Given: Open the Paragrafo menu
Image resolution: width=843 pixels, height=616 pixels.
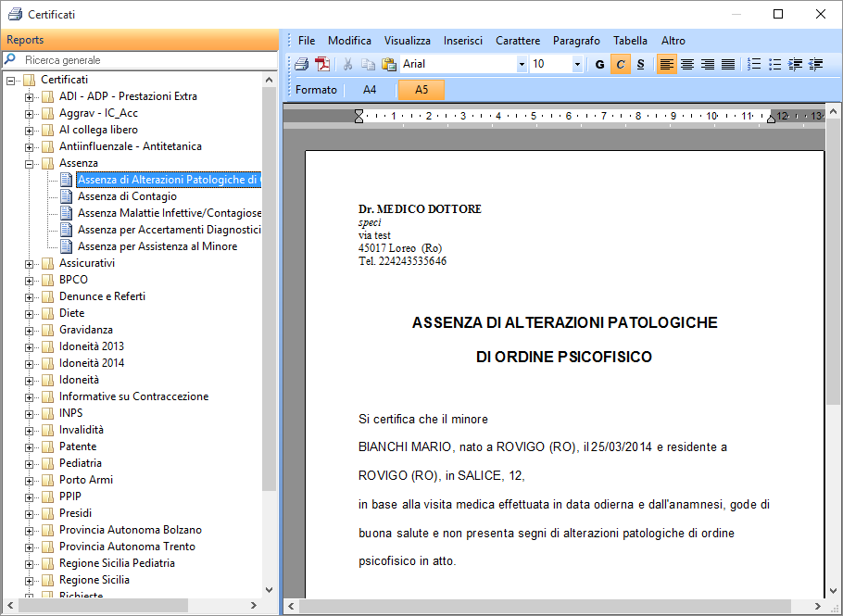Looking at the screenshot, I should [576, 41].
